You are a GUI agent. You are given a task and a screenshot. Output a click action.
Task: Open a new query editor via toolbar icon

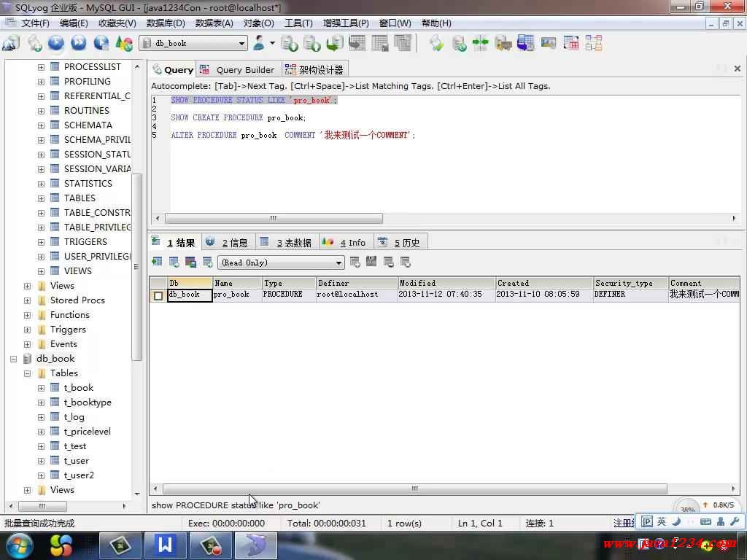[x=34, y=43]
